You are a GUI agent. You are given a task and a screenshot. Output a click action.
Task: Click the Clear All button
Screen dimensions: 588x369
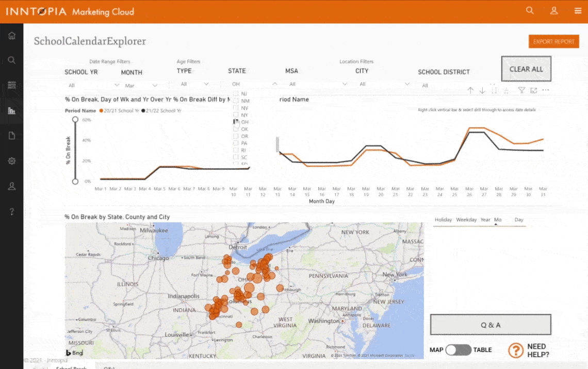click(526, 69)
